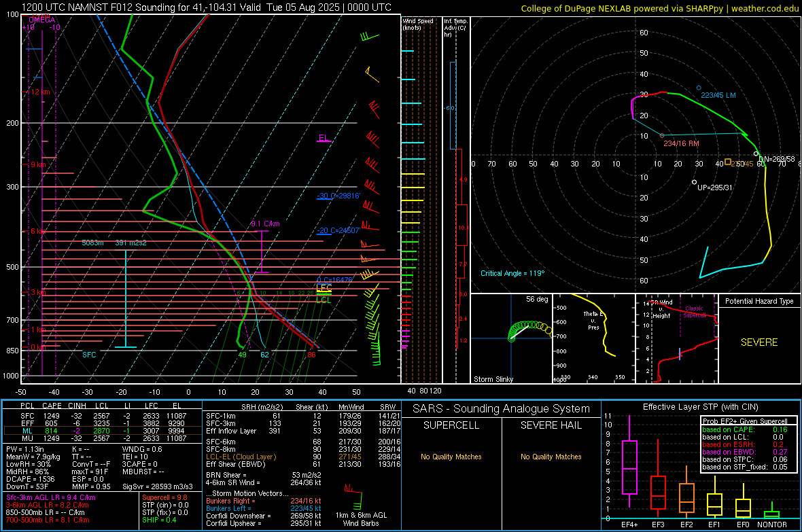Click the Bunkers right-mover circle marker on hodograph

point(663,136)
